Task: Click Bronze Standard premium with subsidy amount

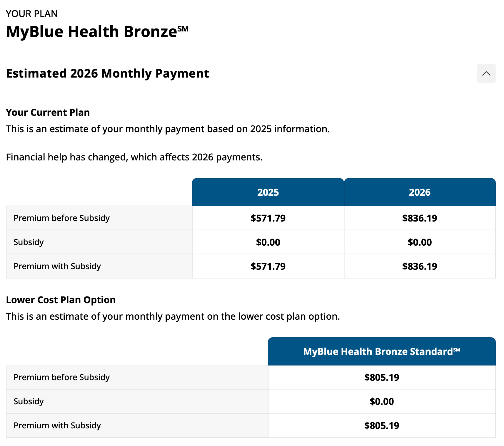Action: pos(381,426)
